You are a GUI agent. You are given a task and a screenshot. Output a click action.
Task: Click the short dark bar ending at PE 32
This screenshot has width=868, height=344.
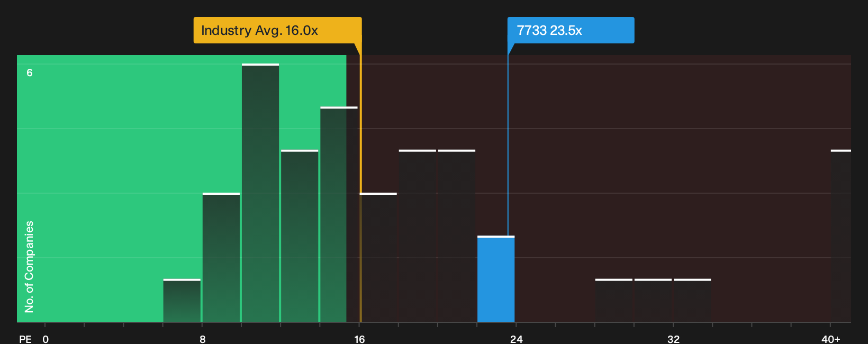point(653,301)
